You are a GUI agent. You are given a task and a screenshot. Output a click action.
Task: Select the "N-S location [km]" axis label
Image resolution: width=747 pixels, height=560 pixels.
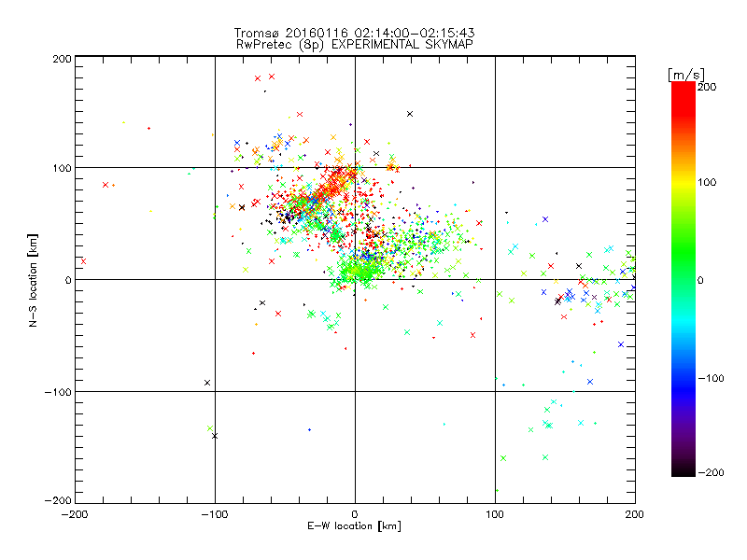pos(33,280)
